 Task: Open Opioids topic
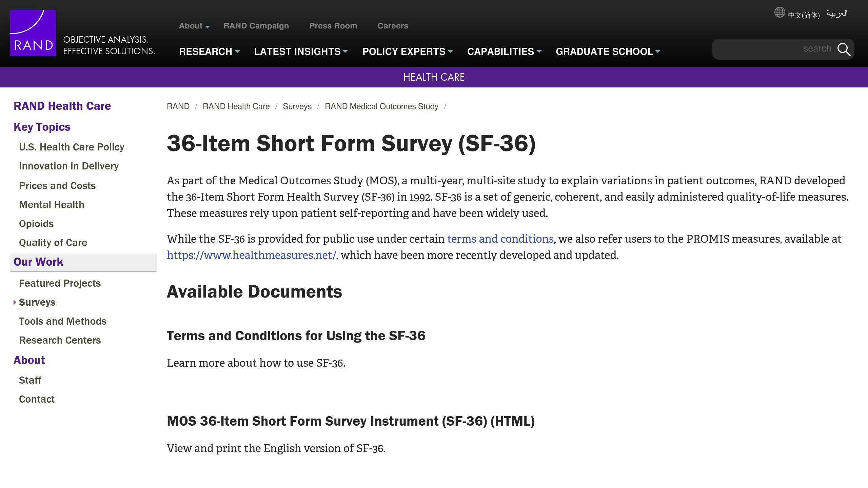(36, 224)
